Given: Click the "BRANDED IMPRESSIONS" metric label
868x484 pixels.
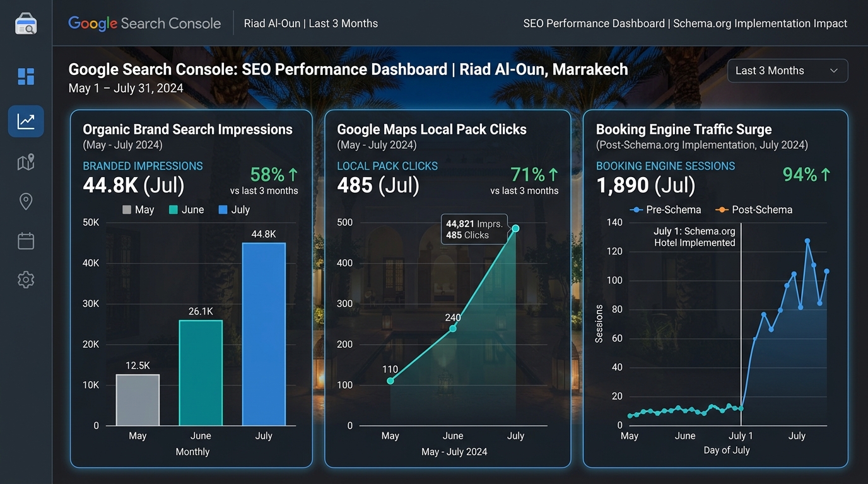Looking at the screenshot, I should pos(143,166).
